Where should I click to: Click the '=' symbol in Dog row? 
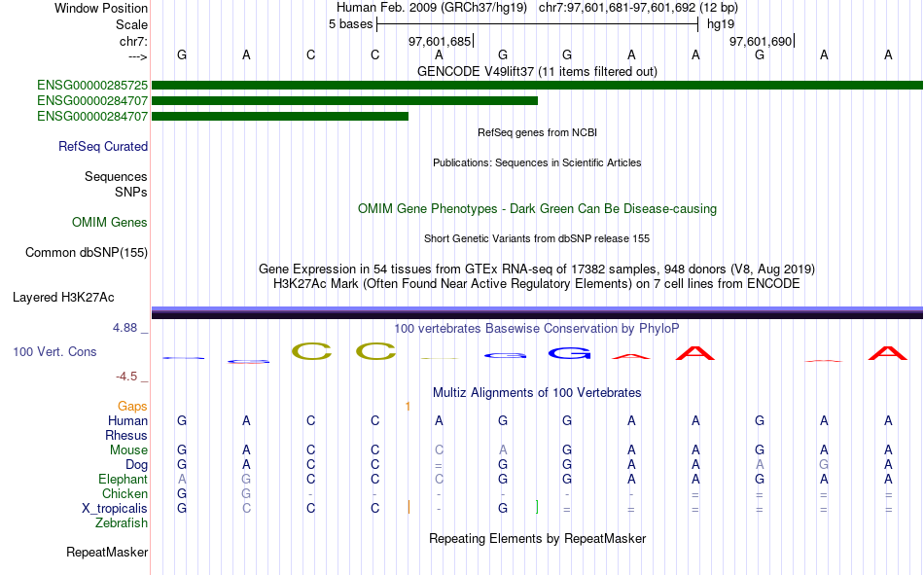tap(439, 465)
